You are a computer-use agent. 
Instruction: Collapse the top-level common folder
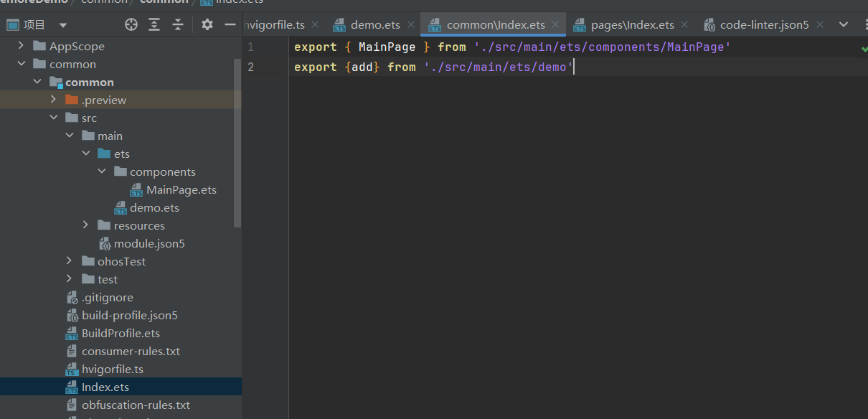(21, 65)
